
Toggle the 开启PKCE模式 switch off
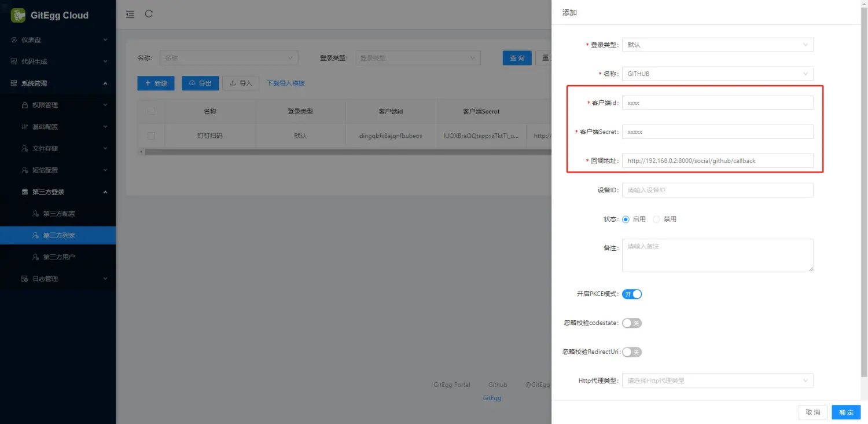(x=632, y=294)
